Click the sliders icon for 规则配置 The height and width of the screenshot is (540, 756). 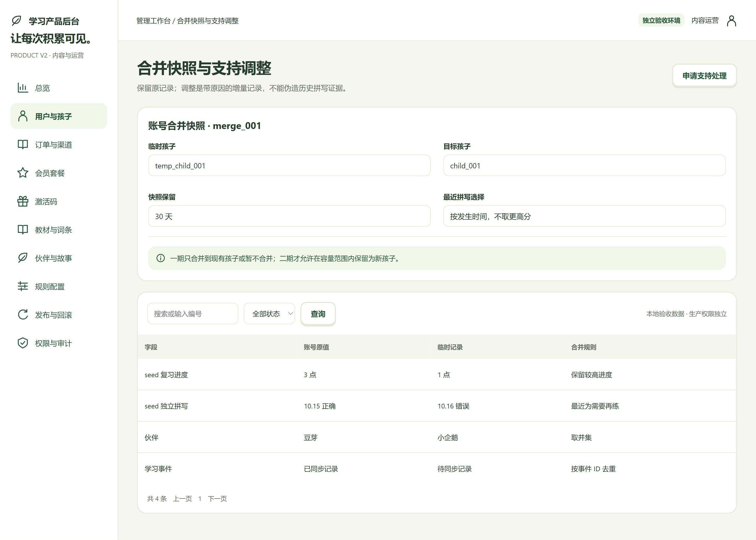[23, 286]
